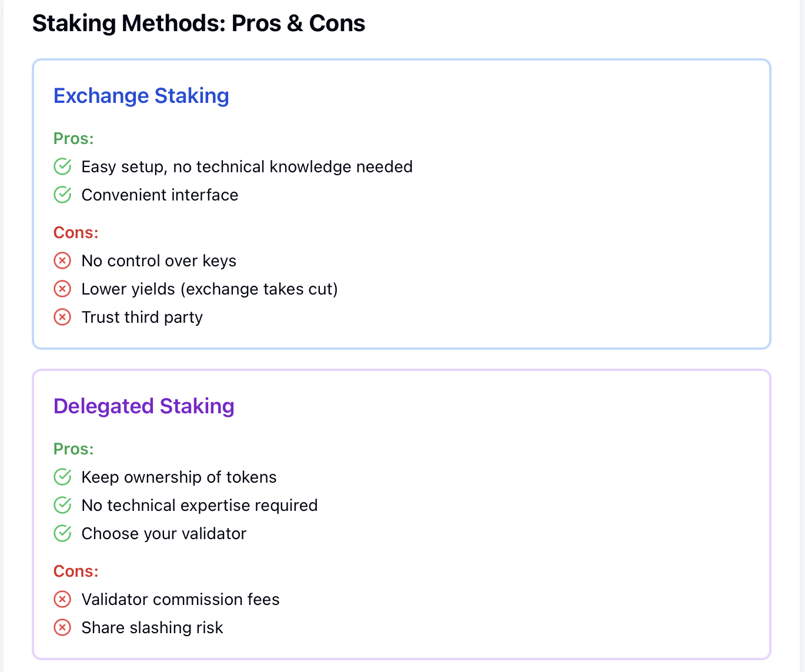Click the green Pros label under Delegated Staking
This screenshot has width=805, height=672.
(x=74, y=449)
